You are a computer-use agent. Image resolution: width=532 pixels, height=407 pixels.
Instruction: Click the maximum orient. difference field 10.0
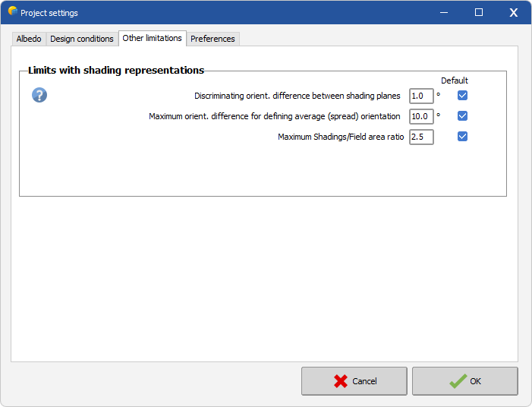coord(421,116)
